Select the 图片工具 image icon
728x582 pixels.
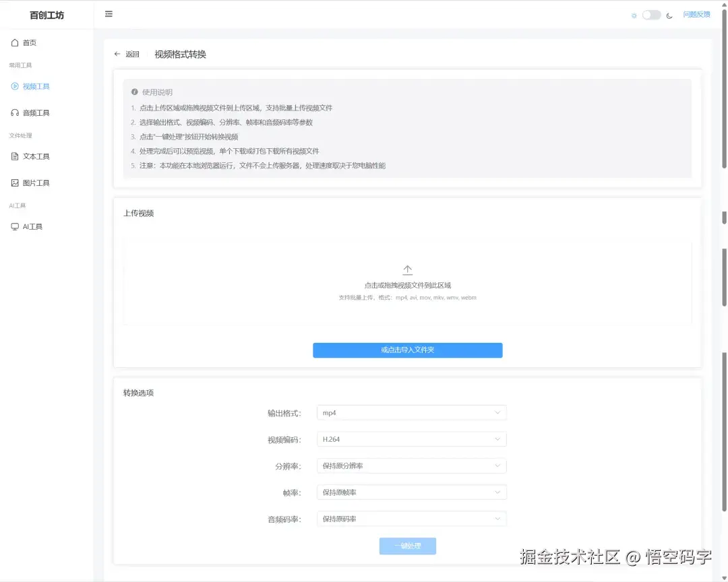(16, 183)
